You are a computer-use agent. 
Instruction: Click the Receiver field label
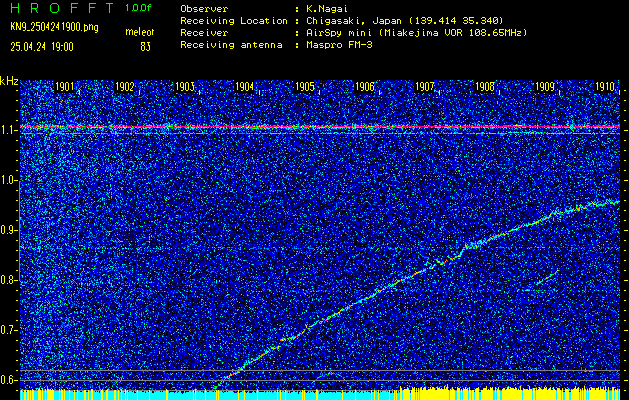204,32
